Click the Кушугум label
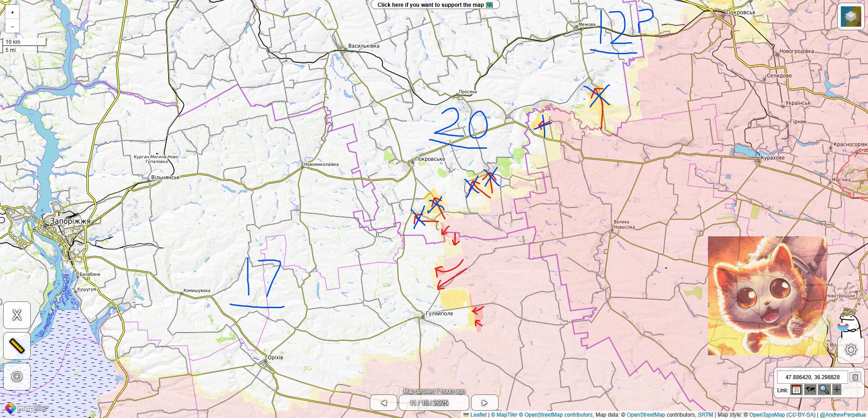Screen dimensions: 868x418 (86, 289)
